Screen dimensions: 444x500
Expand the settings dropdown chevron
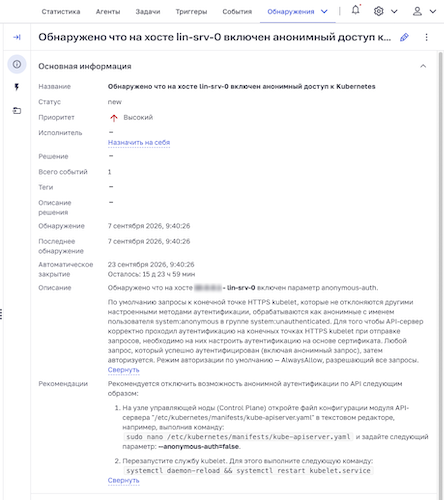(394, 11)
